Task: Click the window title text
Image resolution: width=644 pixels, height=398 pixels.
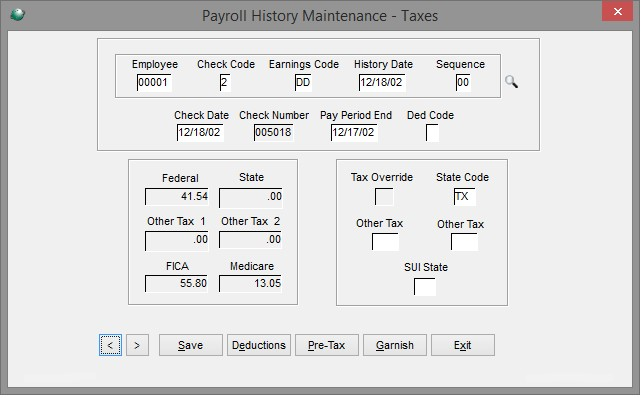Action: pos(320,16)
